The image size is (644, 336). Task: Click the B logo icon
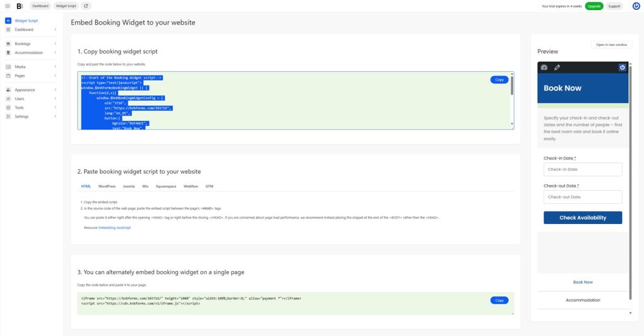(19, 6)
